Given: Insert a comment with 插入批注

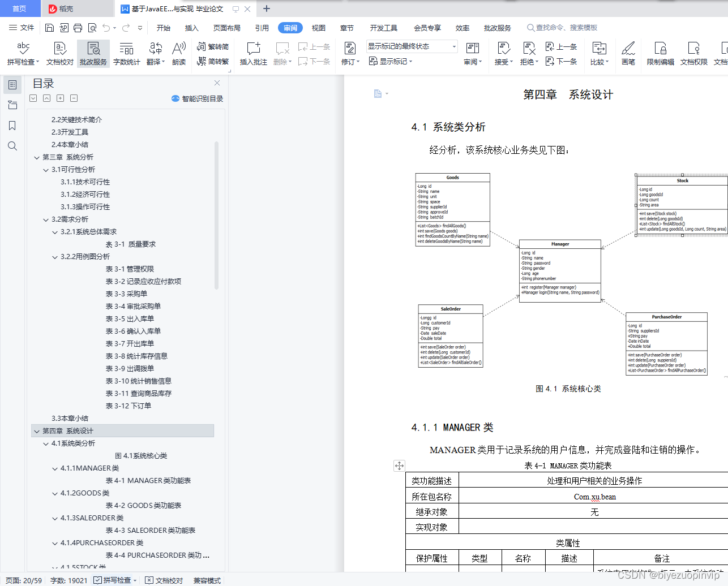Looking at the screenshot, I should [x=252, y=54].
